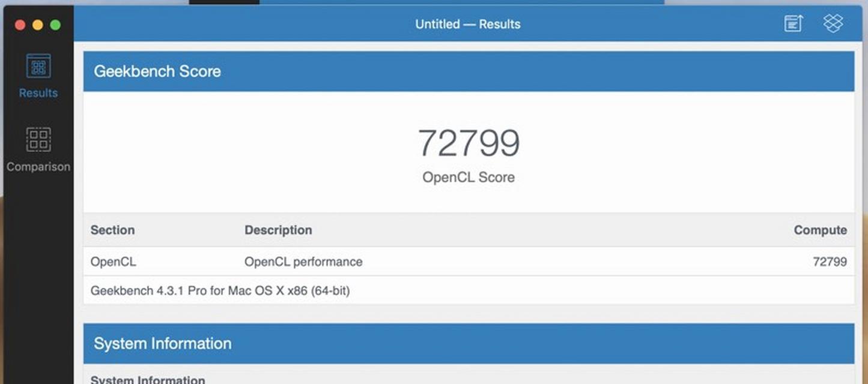Select the large 72799 score number

point(469,143)
